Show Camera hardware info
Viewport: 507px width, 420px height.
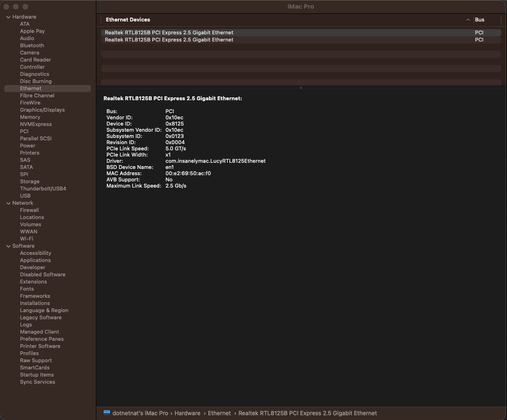tap(30, 53)
